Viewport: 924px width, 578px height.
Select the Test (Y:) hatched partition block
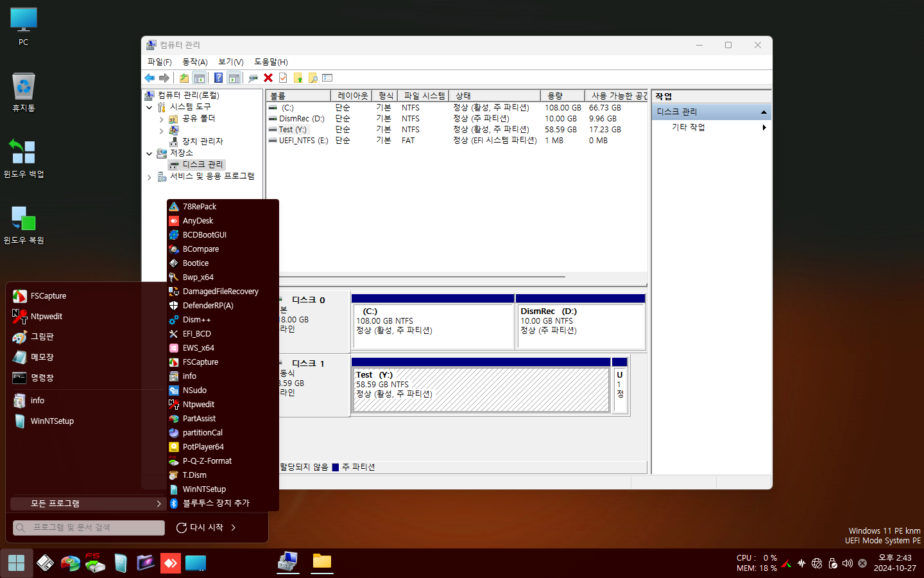click(x=481, y=385)
